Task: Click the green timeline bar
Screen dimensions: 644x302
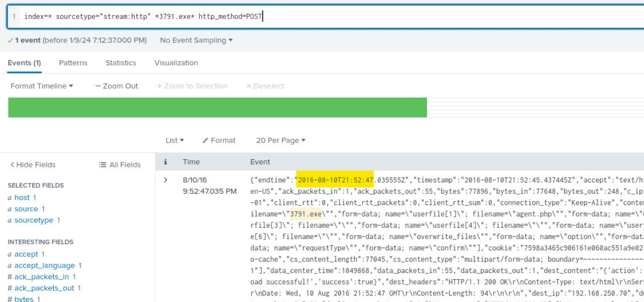Action: pos(218,107)
